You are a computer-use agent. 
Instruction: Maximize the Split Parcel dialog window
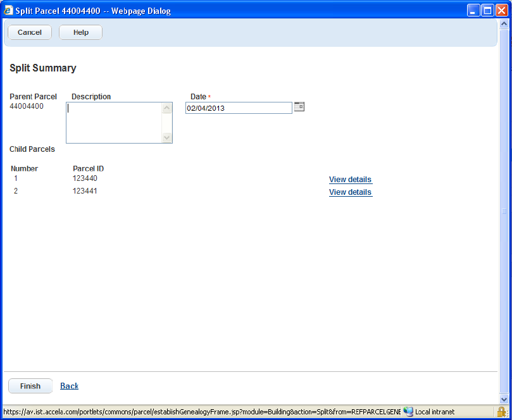[487, 11]
